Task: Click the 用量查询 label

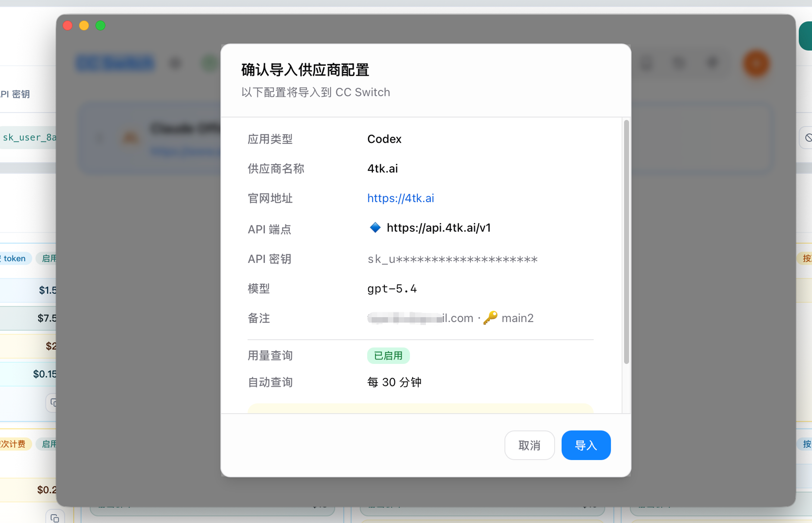Action: point(270,356)
